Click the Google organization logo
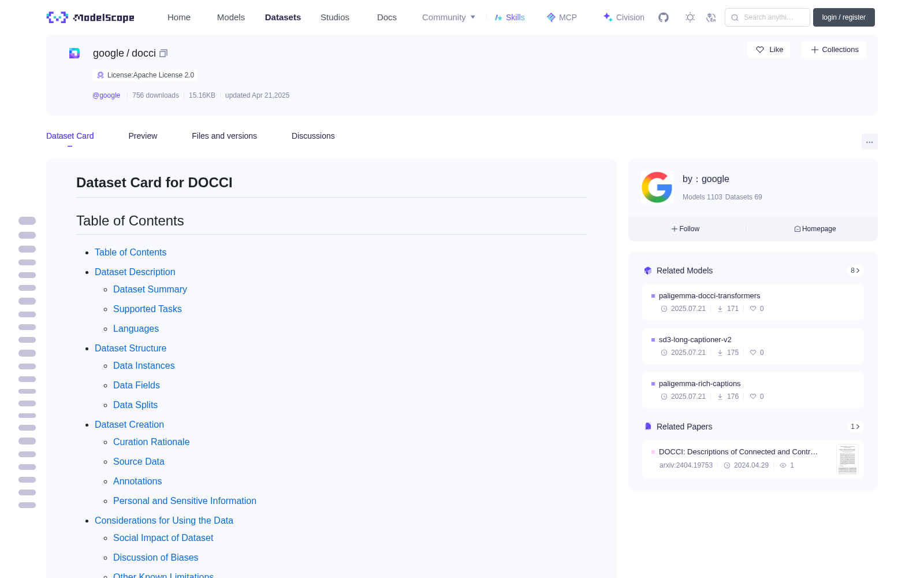Image resolution: width=924 pixels, height=578 pixels. pyautogui.click(x=657, y=187)
